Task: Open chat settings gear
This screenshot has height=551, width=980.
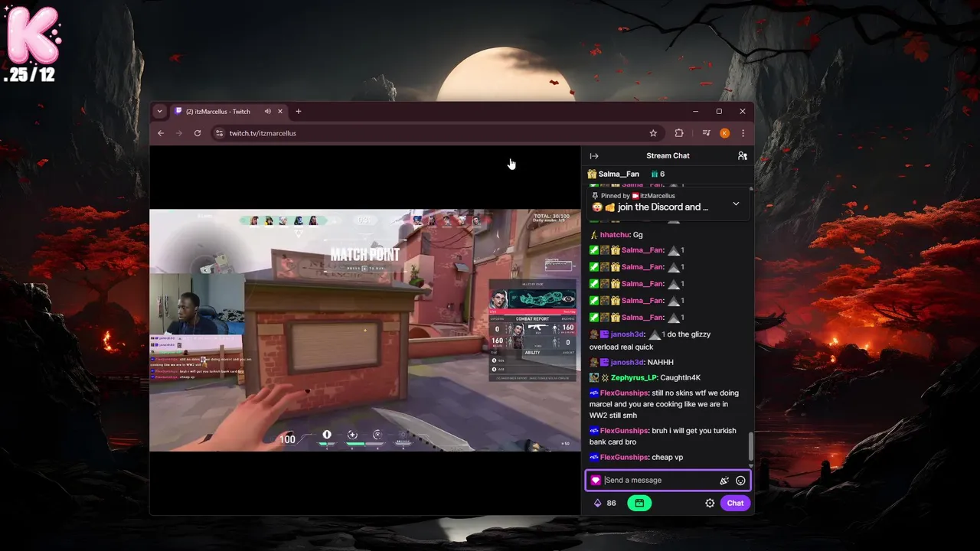Action: click(710, 503)
